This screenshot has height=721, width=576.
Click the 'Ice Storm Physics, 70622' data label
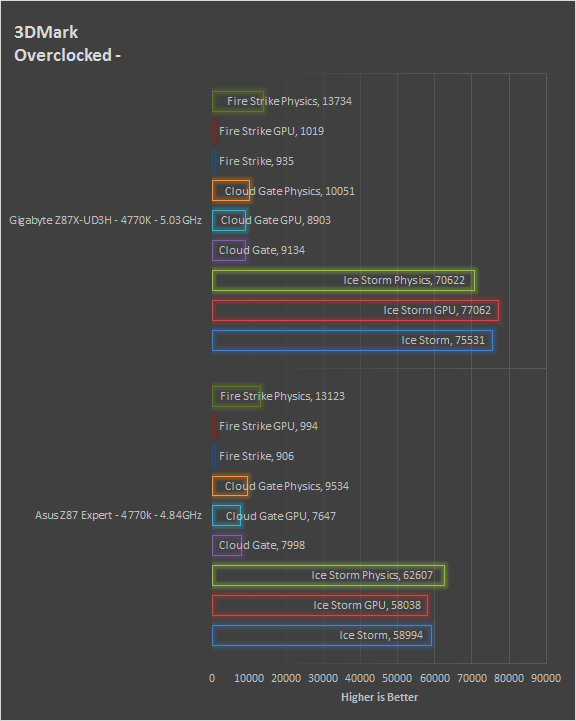[404, 280]
